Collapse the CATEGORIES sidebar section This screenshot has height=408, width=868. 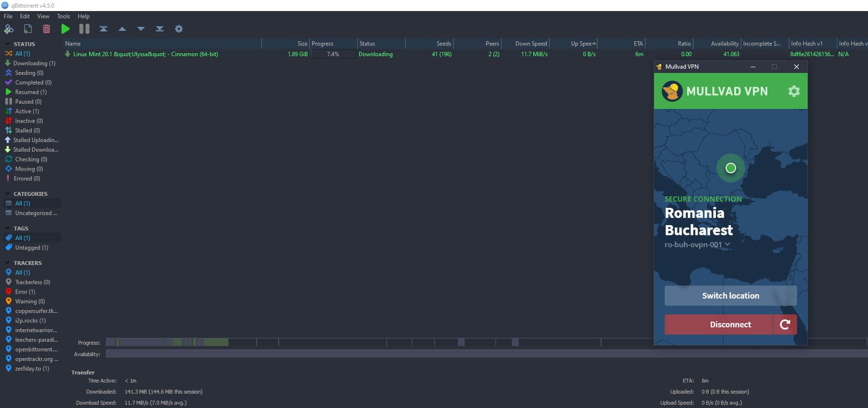click(7, 193)
